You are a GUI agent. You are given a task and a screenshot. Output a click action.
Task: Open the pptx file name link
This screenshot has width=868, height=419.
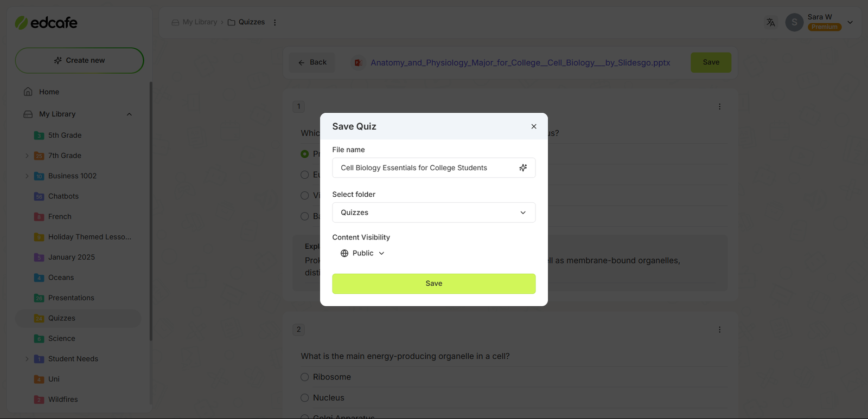click(x=520, y=63)
